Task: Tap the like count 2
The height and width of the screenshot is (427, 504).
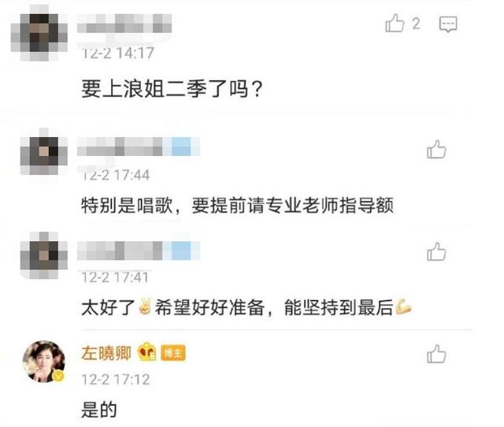Action: click(416, 24)
